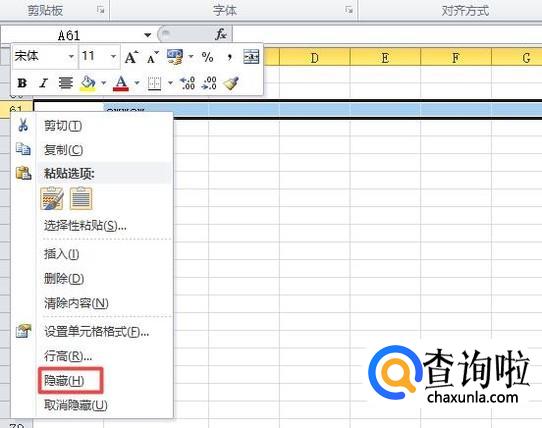Expand the Name Box dropdown arrow
This screenshot has height=428, width=542.
click(148, 35)
